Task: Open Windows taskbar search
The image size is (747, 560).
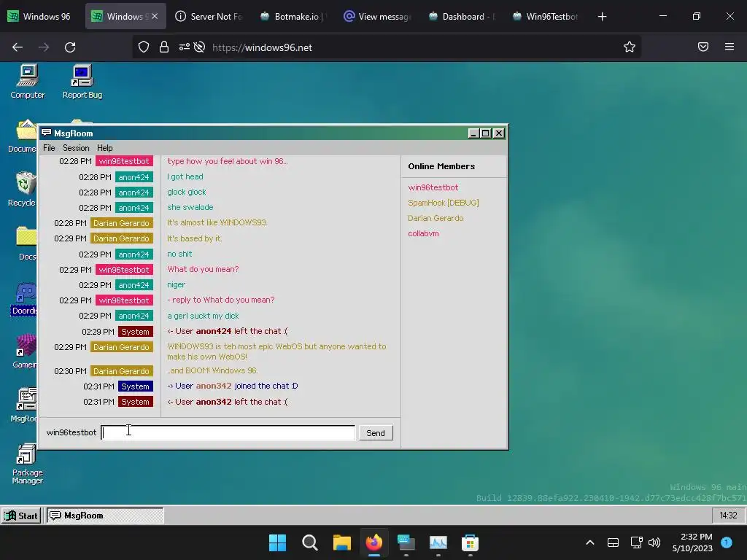Action: point(309,542)
